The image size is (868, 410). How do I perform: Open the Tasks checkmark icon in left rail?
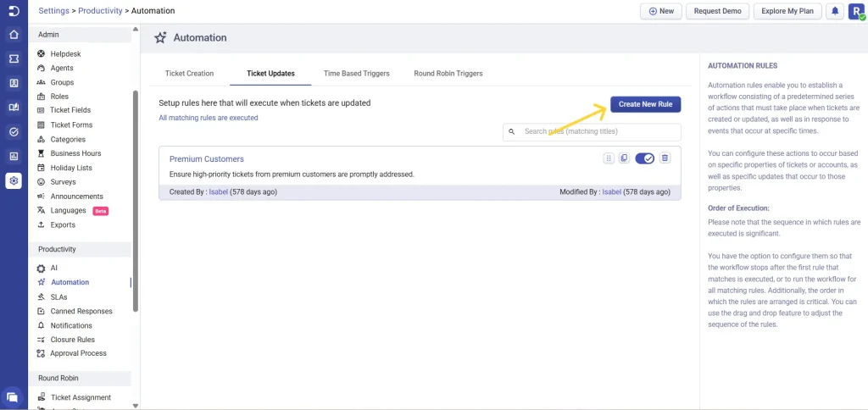[x=14, y=131]
